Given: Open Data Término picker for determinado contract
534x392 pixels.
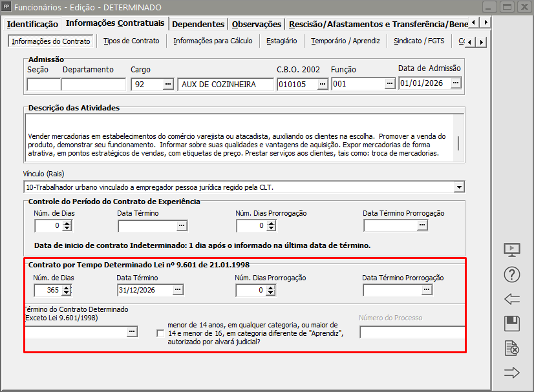Looking at the screenshot, I should click(178, 291).
